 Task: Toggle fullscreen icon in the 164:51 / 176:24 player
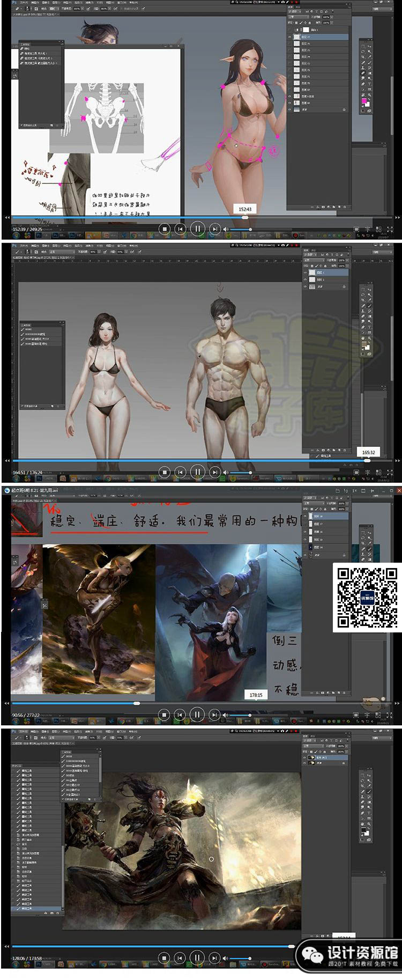(390, 473)
